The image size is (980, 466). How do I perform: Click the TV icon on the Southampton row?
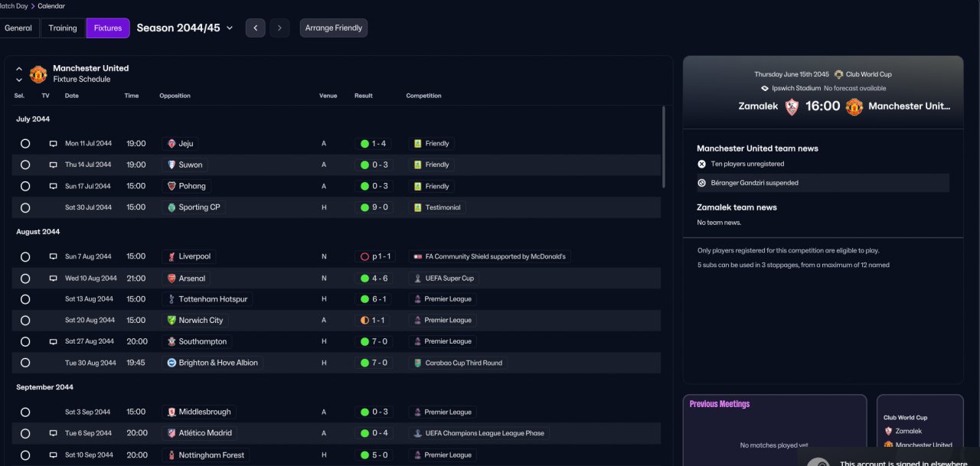[x=53, y=341]
